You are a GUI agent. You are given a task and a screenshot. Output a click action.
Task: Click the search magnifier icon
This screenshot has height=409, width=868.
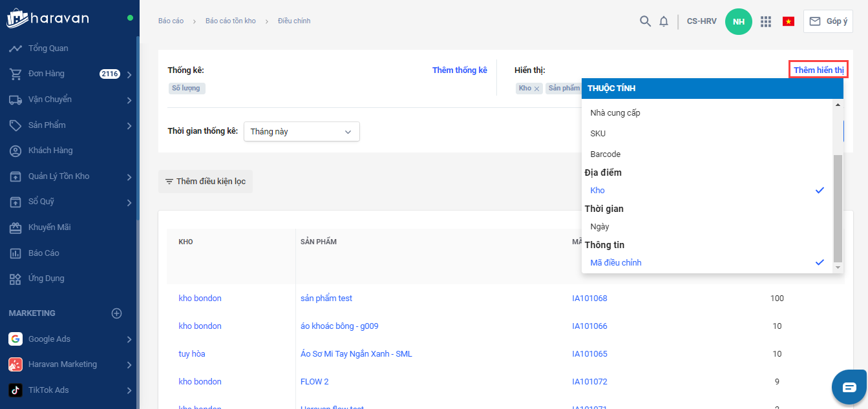[x=645, y=21]
